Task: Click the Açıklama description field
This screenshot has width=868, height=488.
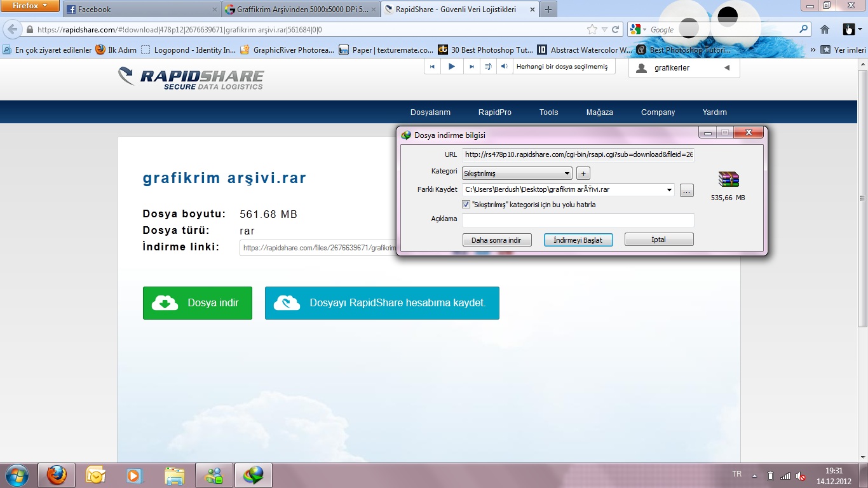Action: [578, 219]
